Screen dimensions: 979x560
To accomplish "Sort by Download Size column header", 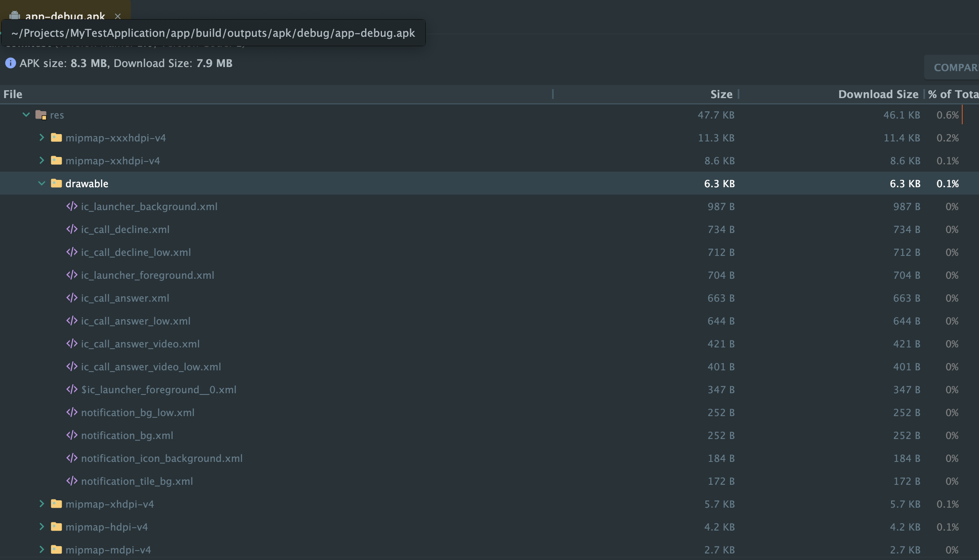I will click(x=878, y=94).
